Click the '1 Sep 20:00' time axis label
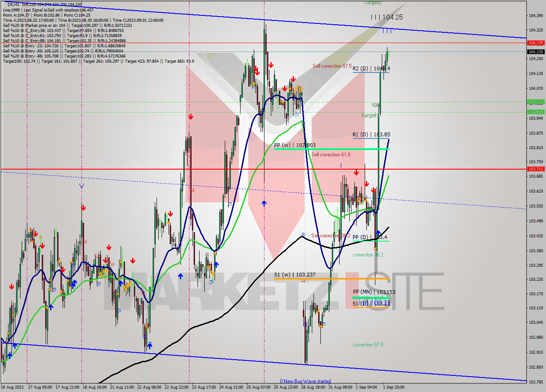 [394, 387]
